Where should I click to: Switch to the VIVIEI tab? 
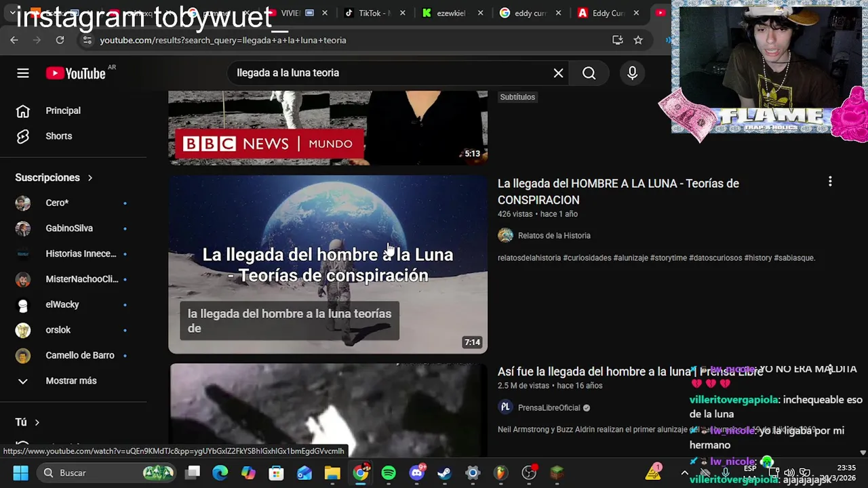point(290,13)
